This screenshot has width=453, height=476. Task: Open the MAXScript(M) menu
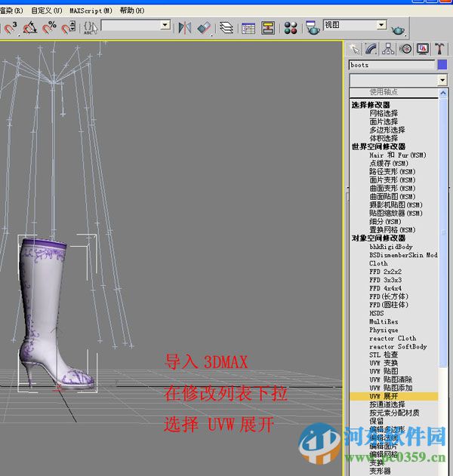91,11
